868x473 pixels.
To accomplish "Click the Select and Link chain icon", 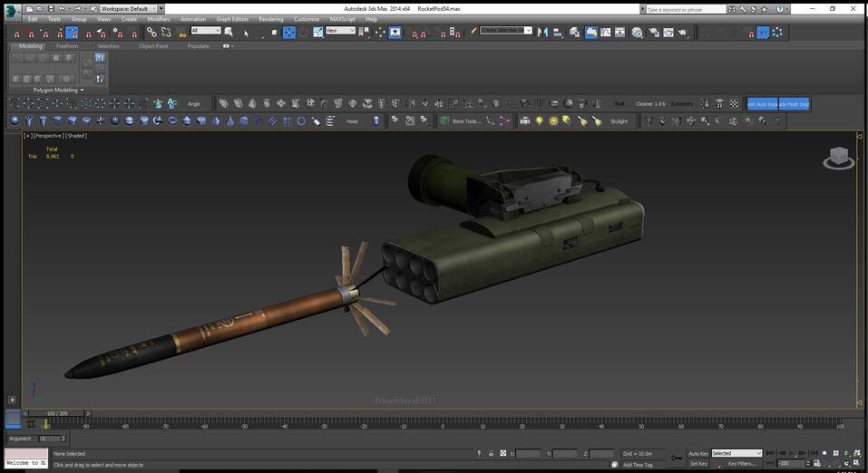I will (x=151, y=33).
